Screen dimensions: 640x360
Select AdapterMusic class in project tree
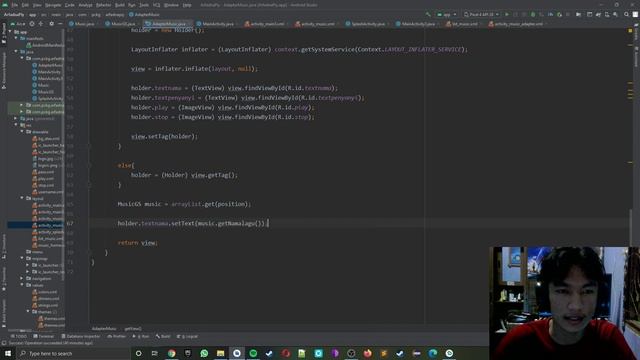click(48, 65)
